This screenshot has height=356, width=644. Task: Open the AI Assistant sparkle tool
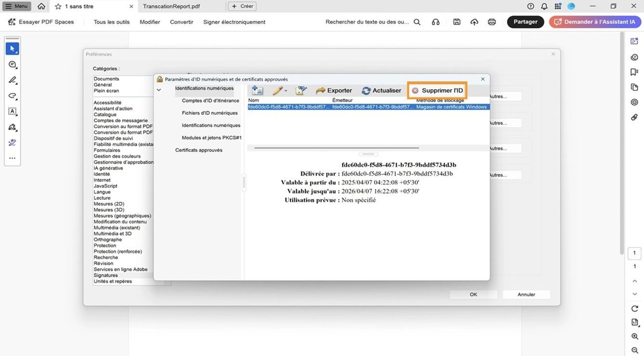pyautogui.click(x=12, y=142)
